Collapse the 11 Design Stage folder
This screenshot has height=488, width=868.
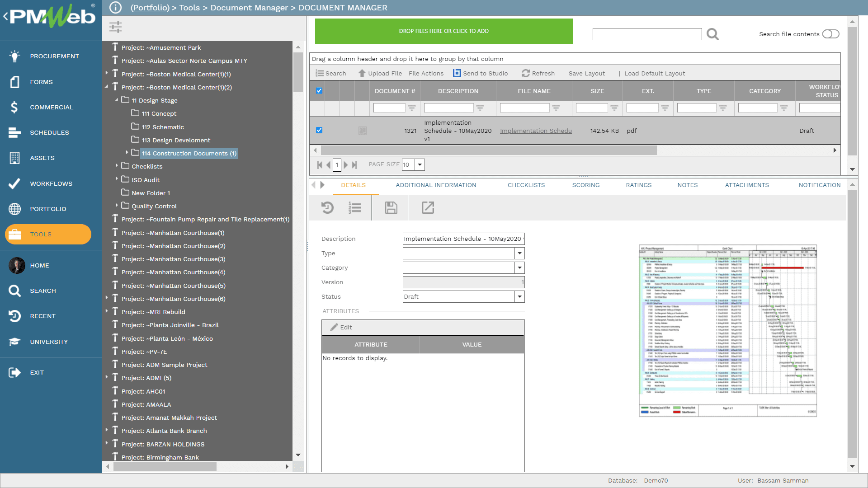pyautogui.click(x=117, y=100)
